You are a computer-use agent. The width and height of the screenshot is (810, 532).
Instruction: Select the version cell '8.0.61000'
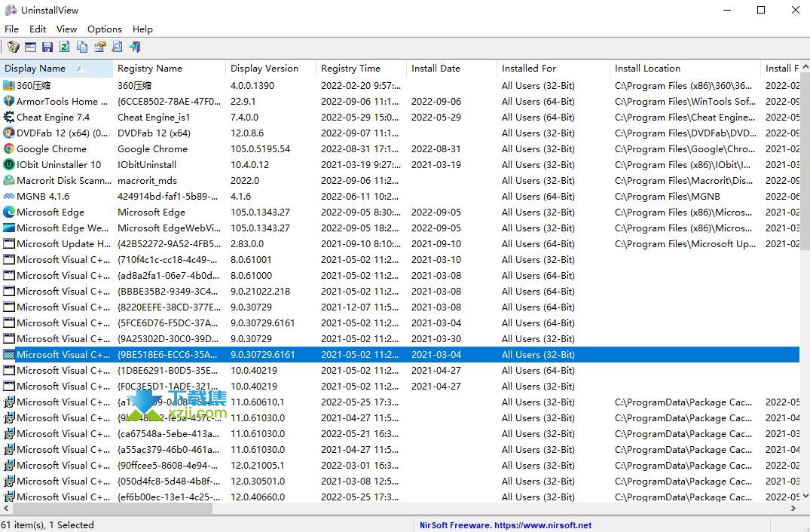[x=251, y=275]
